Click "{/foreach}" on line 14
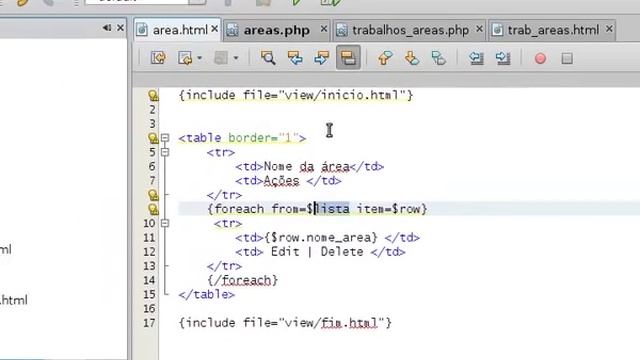The width and height of the screenshot is (640, 360). 242,280
